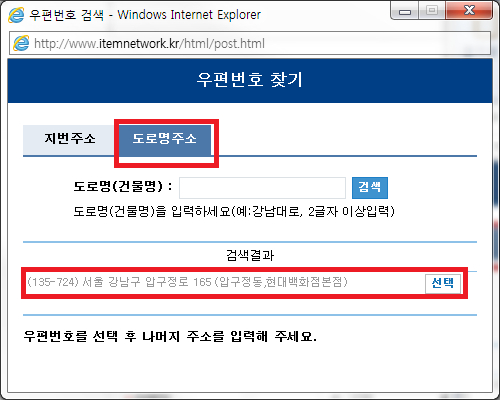Click the 우편번호 찾기 header text
The height and width of the screenshot is (400, 500).
[x=250, y=80]
